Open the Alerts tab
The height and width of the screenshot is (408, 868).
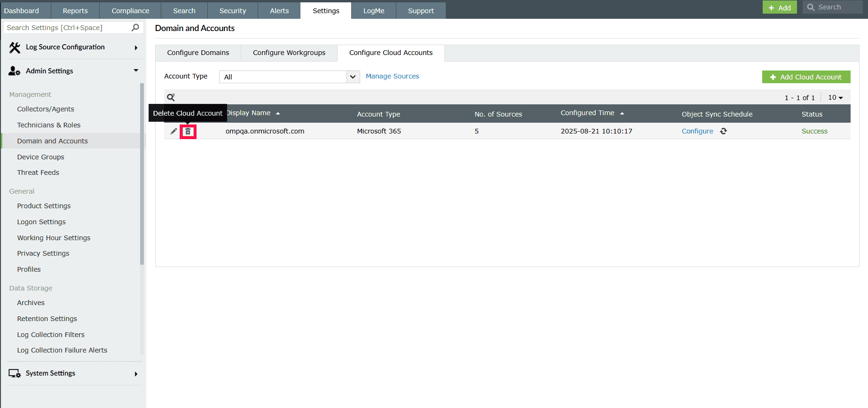[x=279, y=10]
